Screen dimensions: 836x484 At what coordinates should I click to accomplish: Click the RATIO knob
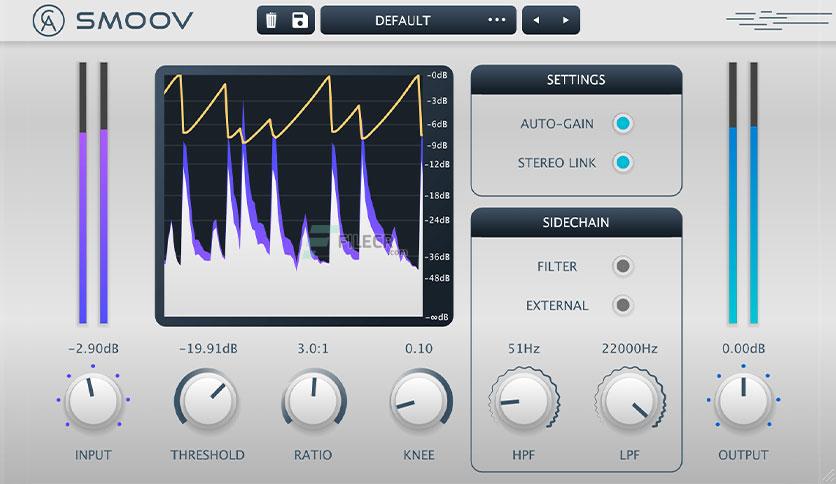314,400
